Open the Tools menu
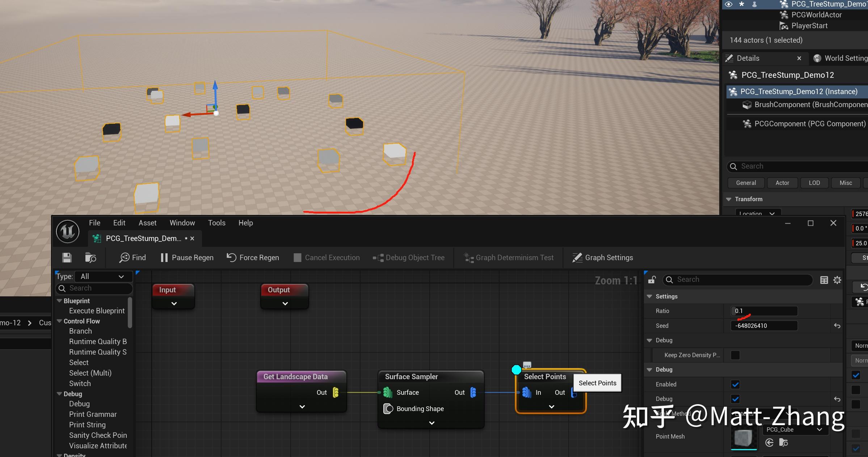This screenshot has width=868, height=457. click(x=216, y=223)
